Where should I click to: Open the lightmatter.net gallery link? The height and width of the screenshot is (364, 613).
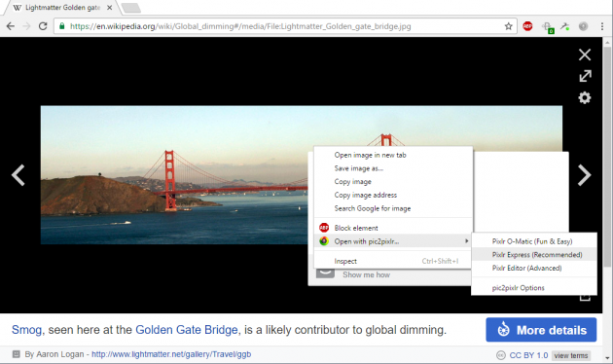pos(171,354)
